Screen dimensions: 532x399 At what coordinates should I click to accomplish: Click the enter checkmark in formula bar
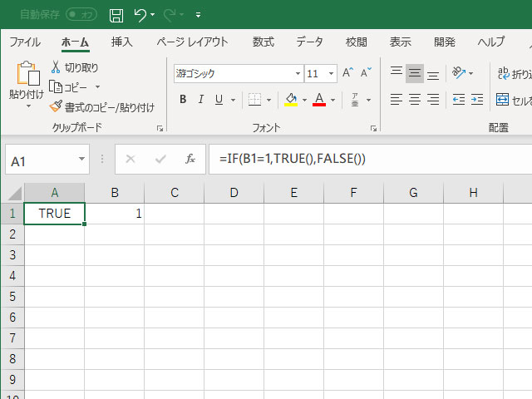tap(160, 159)
